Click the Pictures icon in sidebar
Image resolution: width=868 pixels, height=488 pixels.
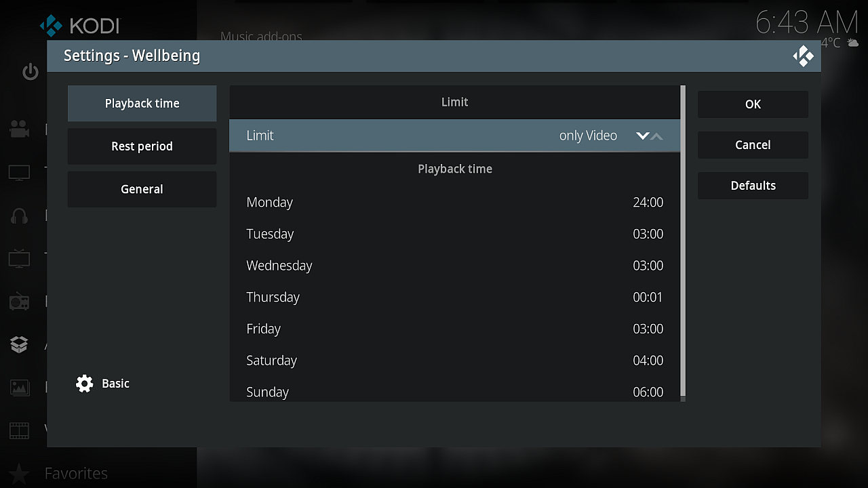pos(19,388)
